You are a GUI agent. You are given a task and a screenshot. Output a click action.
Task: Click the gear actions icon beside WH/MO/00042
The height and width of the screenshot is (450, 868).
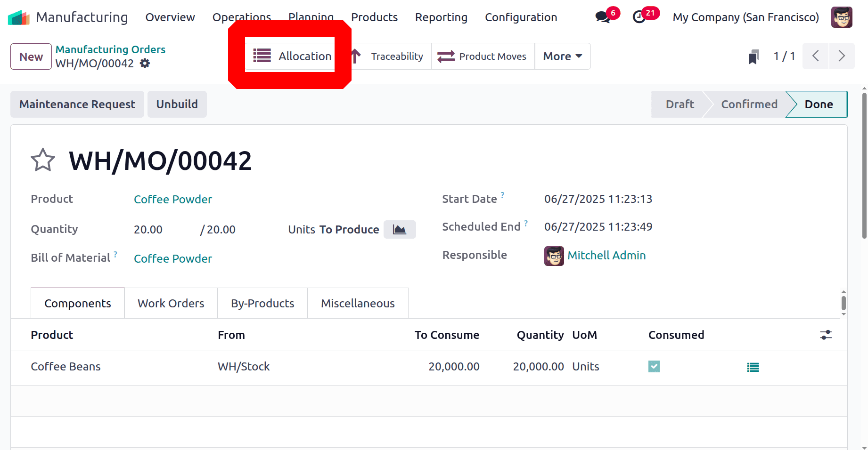145,63
